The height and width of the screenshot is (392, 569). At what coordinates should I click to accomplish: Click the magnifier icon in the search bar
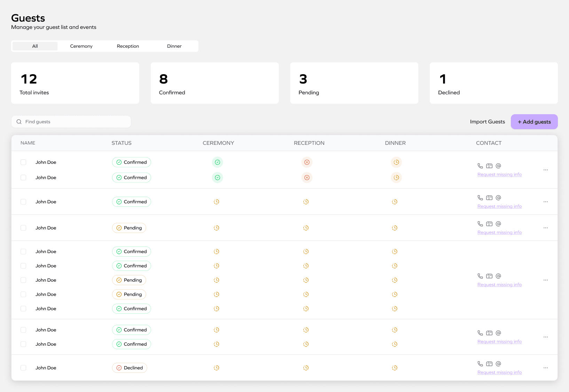coord(19,122)
